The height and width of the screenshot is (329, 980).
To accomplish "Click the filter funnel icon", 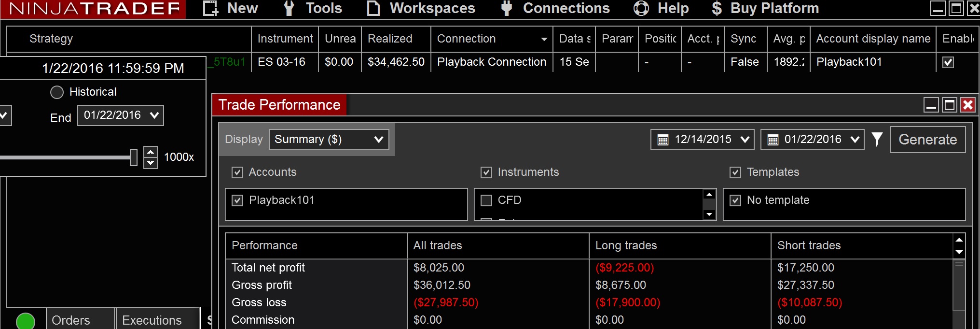I will (x=877, y=139).
